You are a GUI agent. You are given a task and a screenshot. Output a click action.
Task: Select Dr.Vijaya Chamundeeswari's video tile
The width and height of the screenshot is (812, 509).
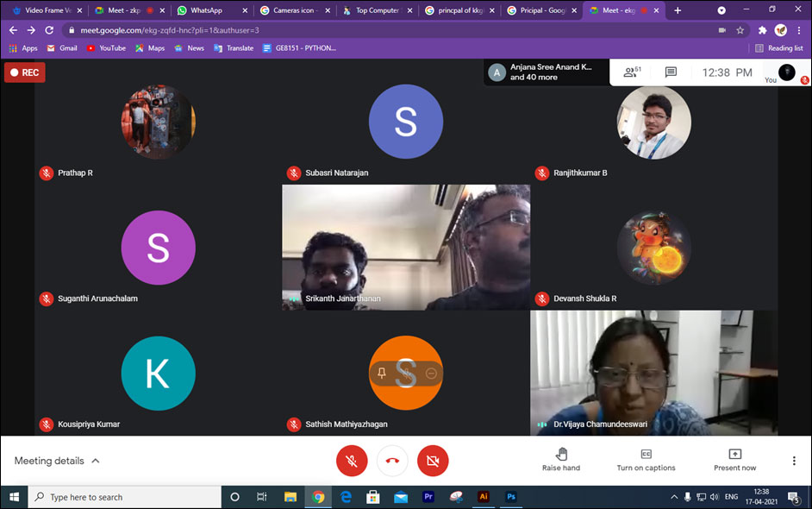click(x=653, y=371)
